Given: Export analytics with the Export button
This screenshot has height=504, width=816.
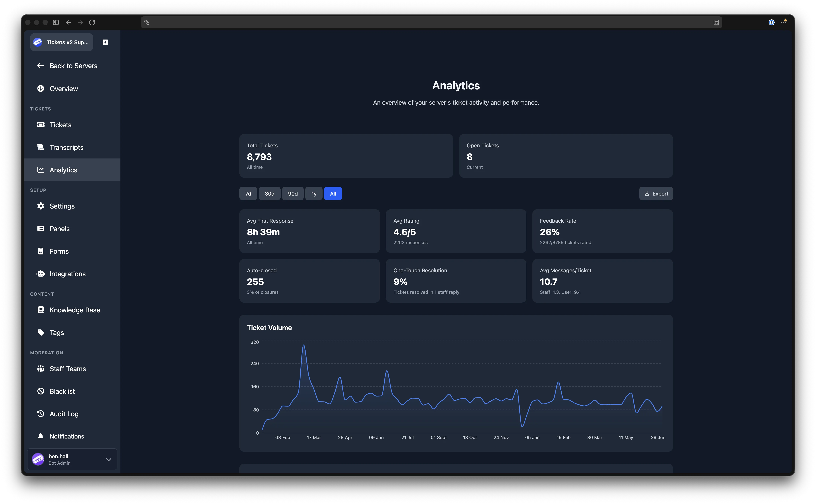Looking at the screenshot, I should [656, 193].
